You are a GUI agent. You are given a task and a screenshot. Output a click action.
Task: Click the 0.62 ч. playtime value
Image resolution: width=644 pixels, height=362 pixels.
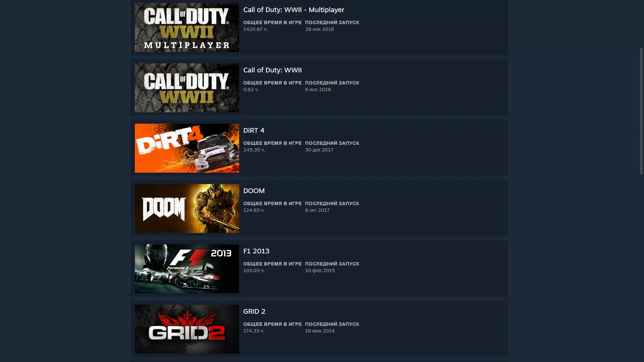[x=251, y=89]
